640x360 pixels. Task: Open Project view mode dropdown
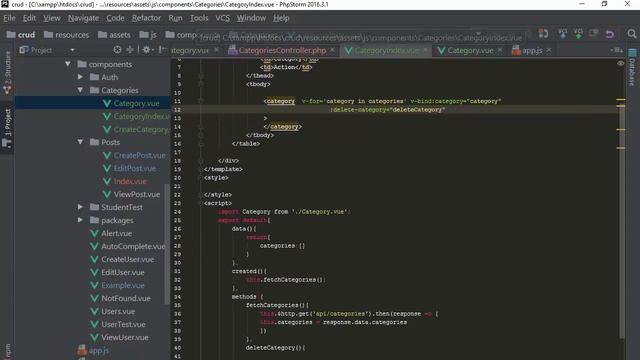tap(72, 50)
